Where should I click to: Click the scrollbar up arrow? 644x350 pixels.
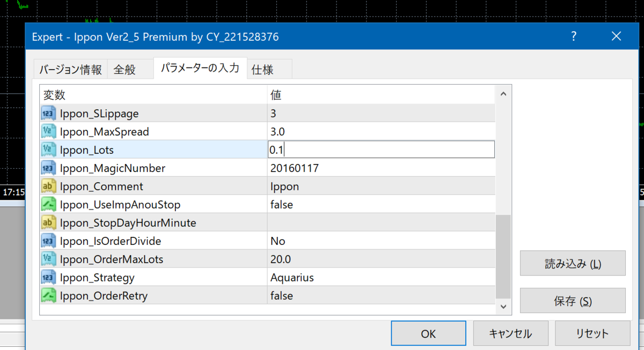coord(503,94)
